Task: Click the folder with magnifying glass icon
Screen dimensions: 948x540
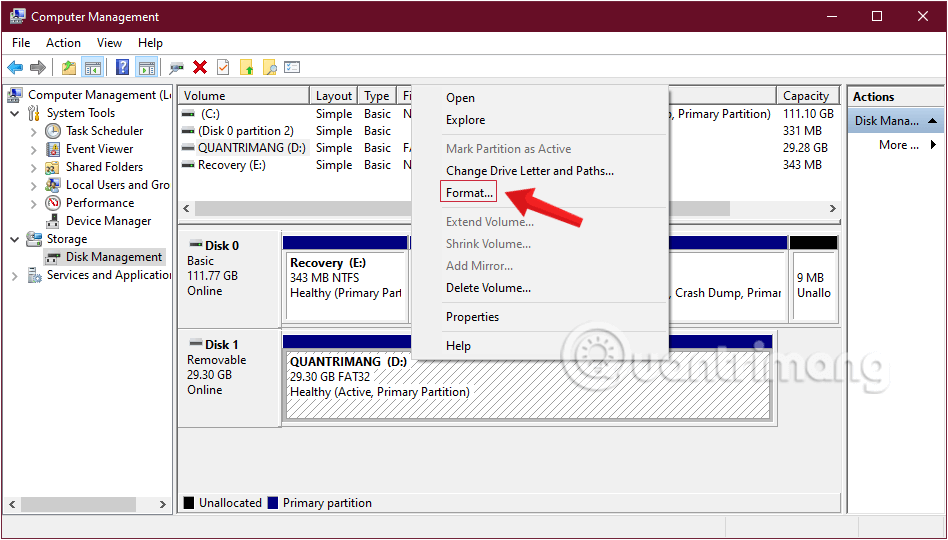Action: [x=270, y=67]
